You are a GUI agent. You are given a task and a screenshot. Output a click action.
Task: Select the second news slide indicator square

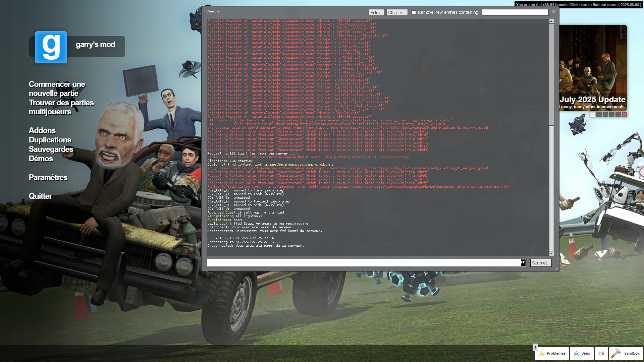pos(599,115)
